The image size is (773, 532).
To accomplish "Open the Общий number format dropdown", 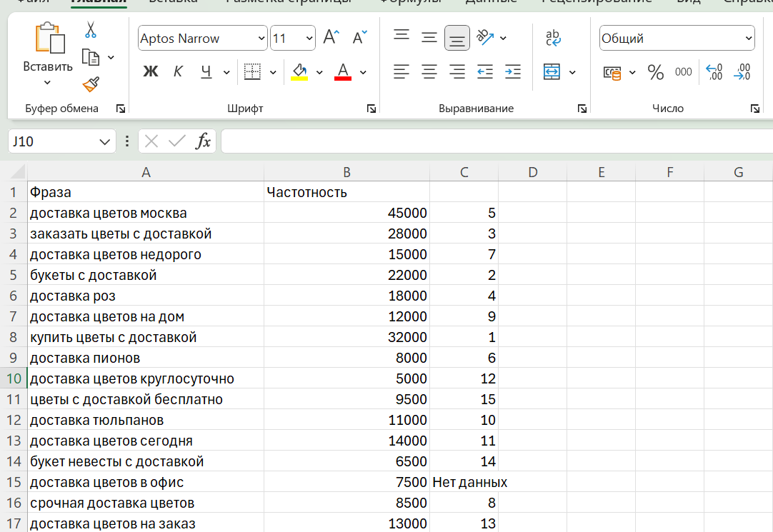I will point(748,39).
